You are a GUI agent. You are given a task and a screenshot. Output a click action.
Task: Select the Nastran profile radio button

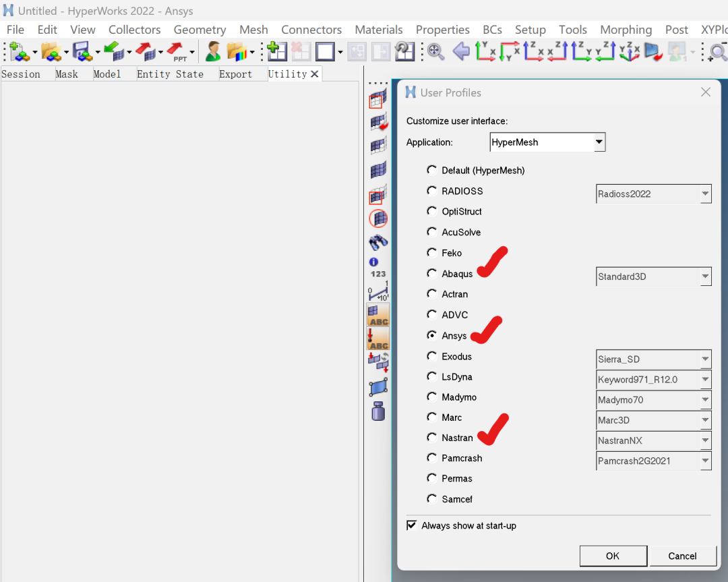click(x=432, y=437)
